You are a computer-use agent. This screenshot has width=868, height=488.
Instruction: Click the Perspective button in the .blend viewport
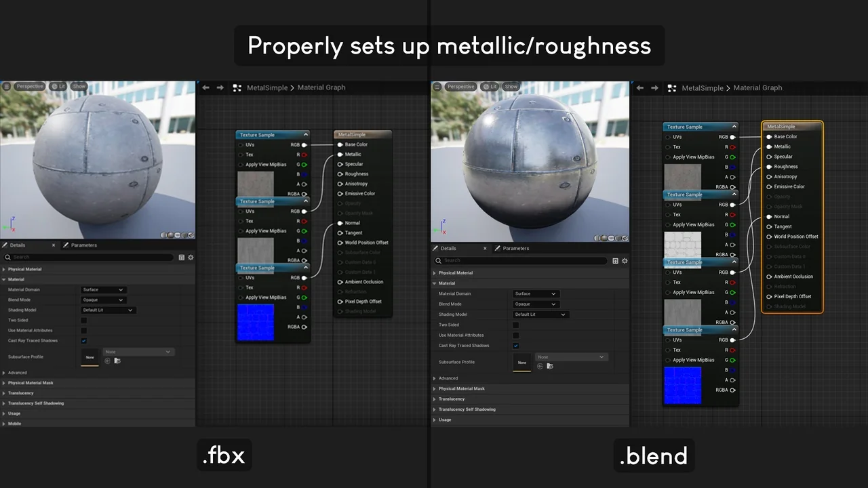(x=460, y=87)
